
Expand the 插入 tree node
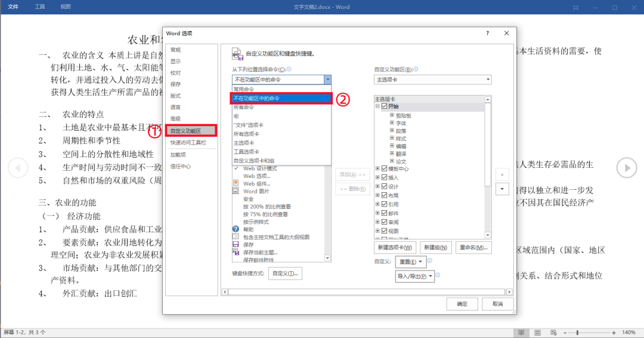click(377, 177)
